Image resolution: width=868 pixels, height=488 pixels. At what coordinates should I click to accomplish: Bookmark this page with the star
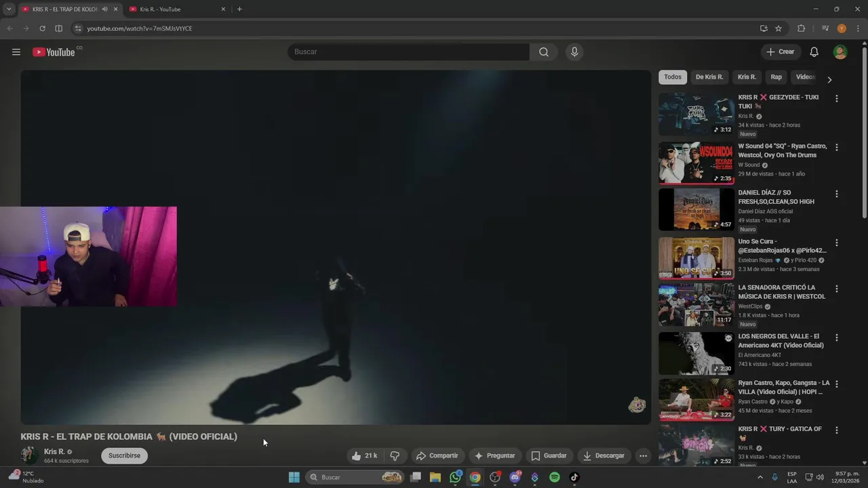778,28
